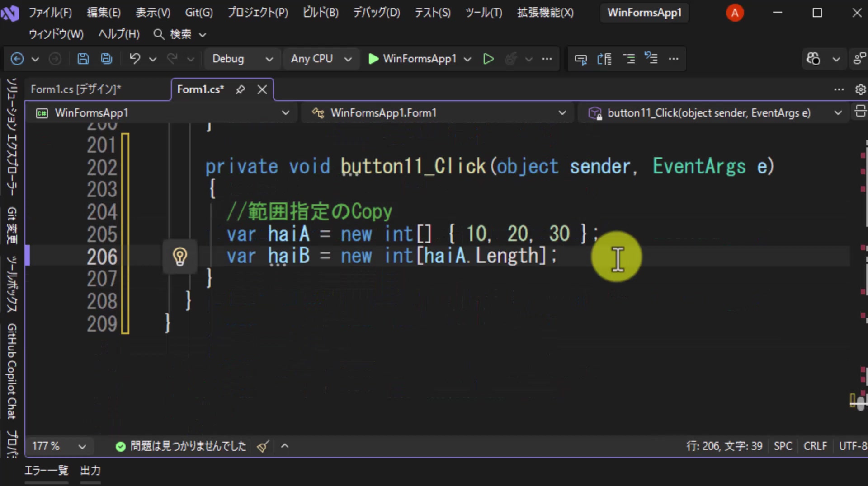Click the Save All icon
868x486 pixels.
107,59
